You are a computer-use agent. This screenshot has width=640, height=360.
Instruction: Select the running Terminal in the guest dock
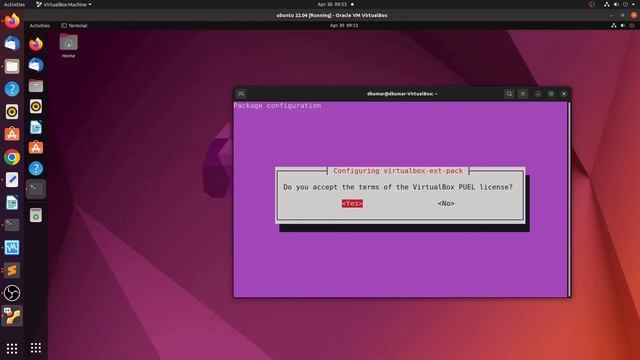click(36, 189)
